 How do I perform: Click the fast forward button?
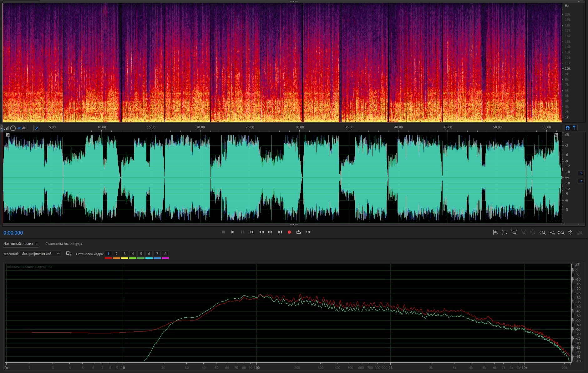[x=270, y=232]
